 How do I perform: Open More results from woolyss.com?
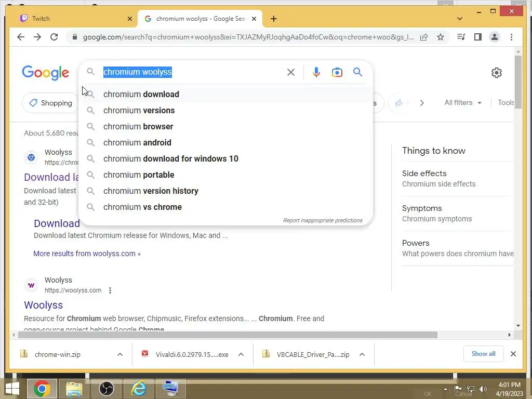click(87, 254)
